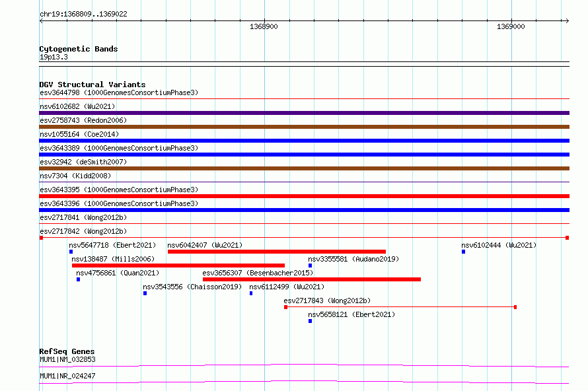Select the brown esv32942 (deSmith2007) bar
The width and height of the screenshot is (588, 391).
click(x=304, y=168)
